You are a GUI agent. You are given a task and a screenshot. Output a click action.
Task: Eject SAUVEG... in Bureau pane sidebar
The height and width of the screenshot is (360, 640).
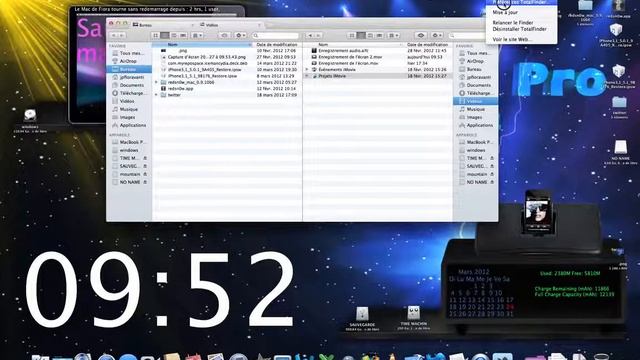point(145,167)
